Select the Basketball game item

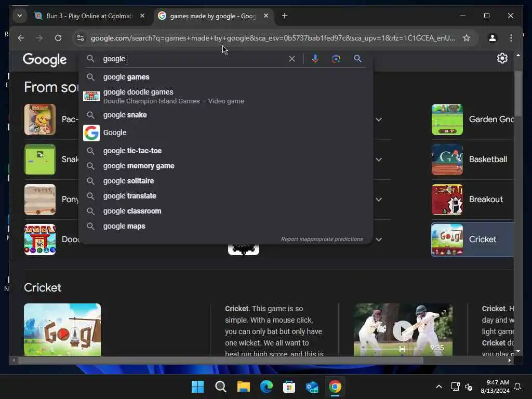(472, 159)
